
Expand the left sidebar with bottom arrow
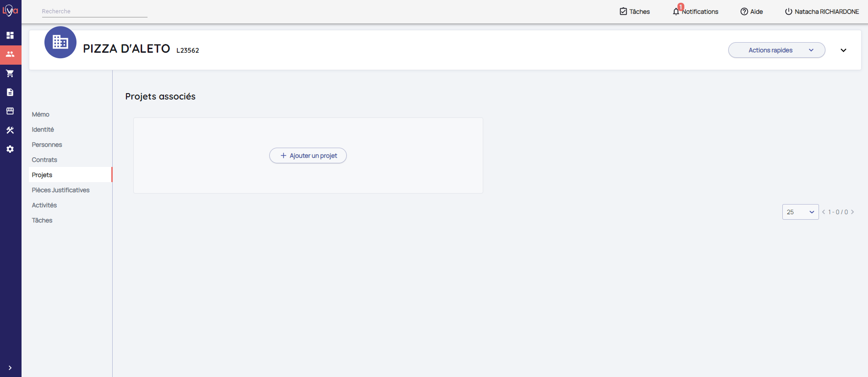[10, 368]
